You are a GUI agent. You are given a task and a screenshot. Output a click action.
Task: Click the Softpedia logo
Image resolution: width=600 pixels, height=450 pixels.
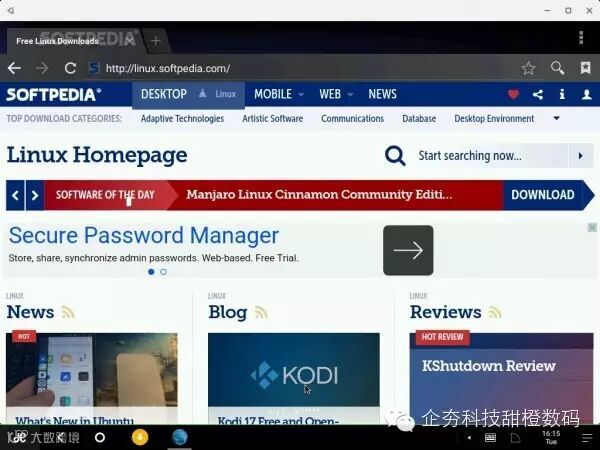tap(54, 95)
